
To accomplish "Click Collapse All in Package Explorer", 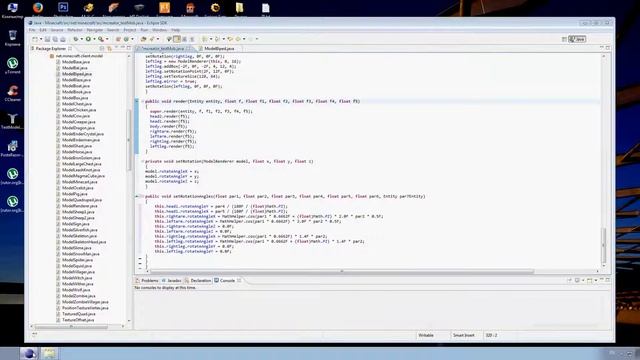I will coord(102,48).
